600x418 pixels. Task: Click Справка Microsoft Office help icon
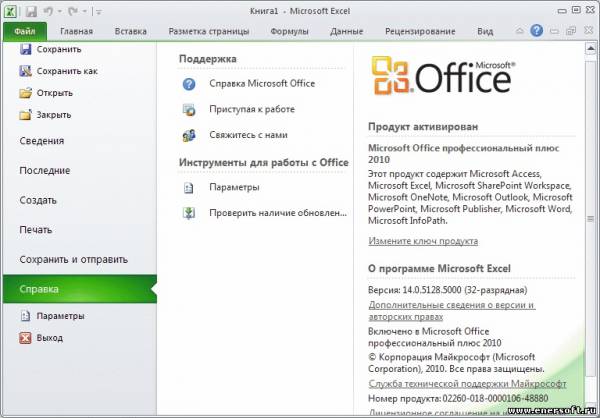189,84
